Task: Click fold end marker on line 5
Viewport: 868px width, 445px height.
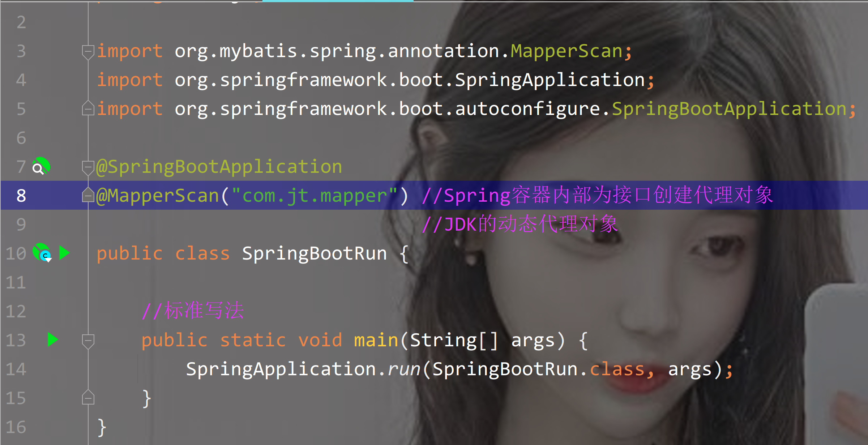Action: pyautogui.click(x=88, y=108)
